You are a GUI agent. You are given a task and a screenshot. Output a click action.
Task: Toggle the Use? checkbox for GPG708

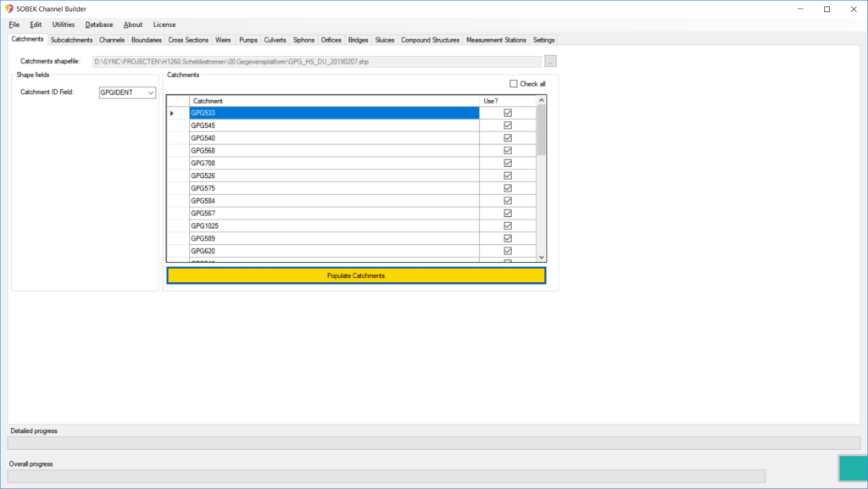coord(508,163)
